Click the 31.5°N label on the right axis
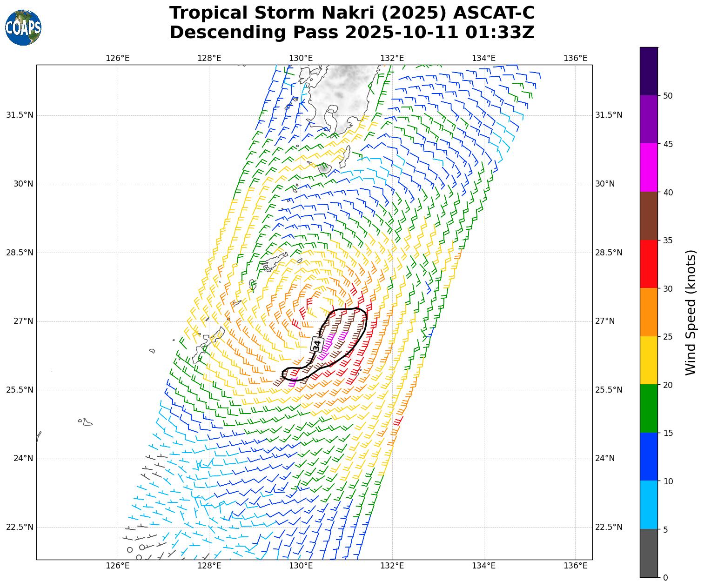Screen dimensions: 704x588 609,115
